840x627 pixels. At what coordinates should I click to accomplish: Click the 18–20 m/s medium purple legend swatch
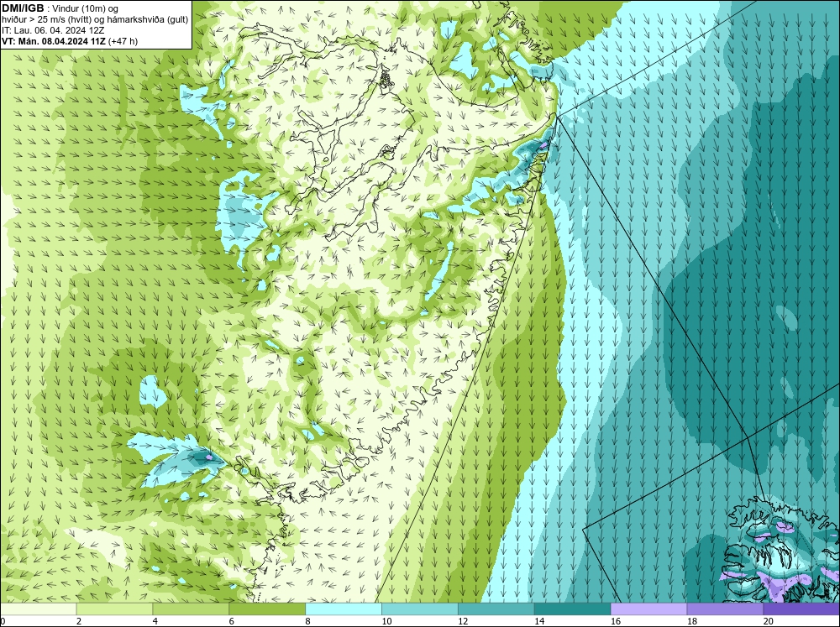726,609
